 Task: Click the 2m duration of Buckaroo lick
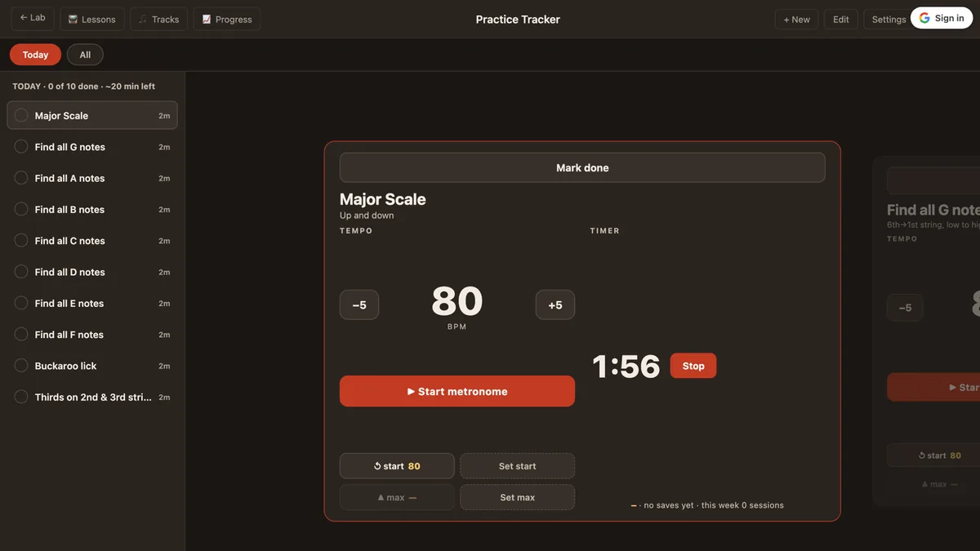164,366
